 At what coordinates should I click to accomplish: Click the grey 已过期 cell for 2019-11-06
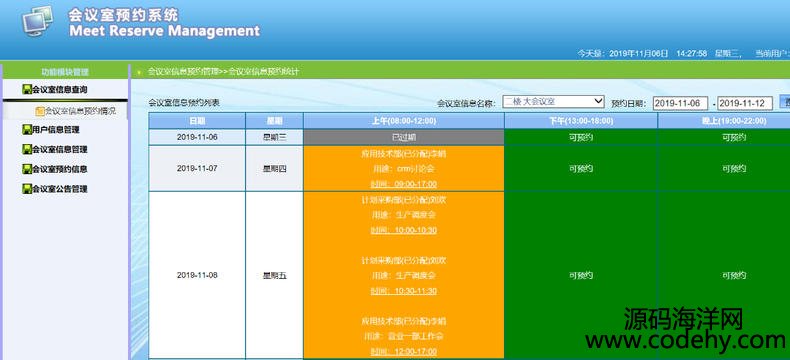pyautogui.click(x=404, y=137)
